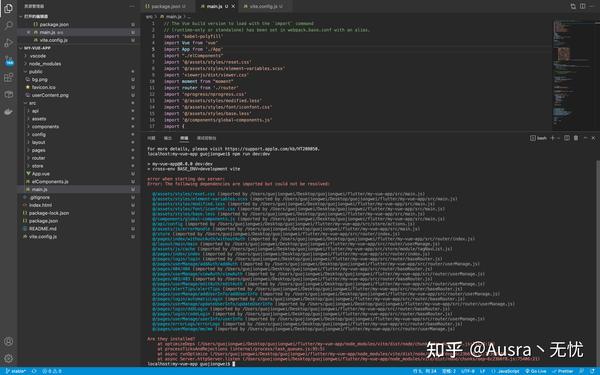Viewport: 600px width, 375px height.
Task: Open errors and warnings count in status bar
Action: (52, 371)
